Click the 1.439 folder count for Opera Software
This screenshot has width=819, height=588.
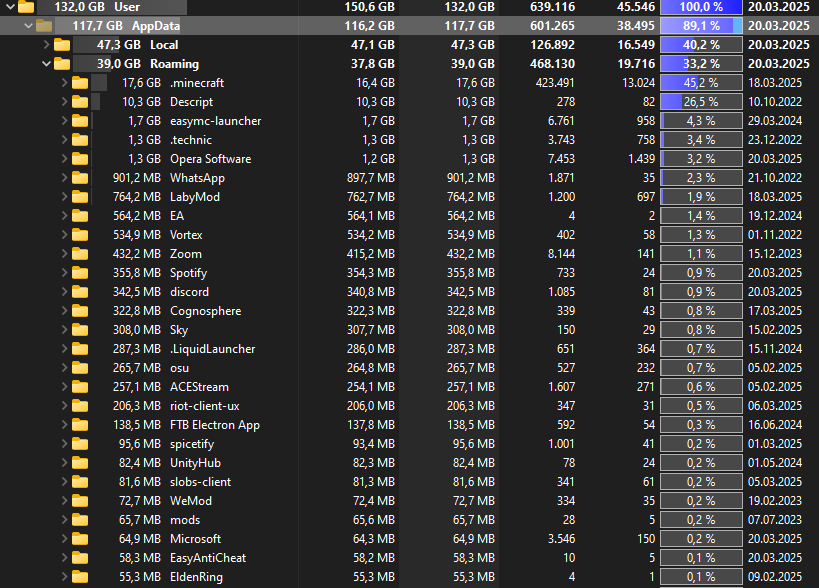pos(641,159)
